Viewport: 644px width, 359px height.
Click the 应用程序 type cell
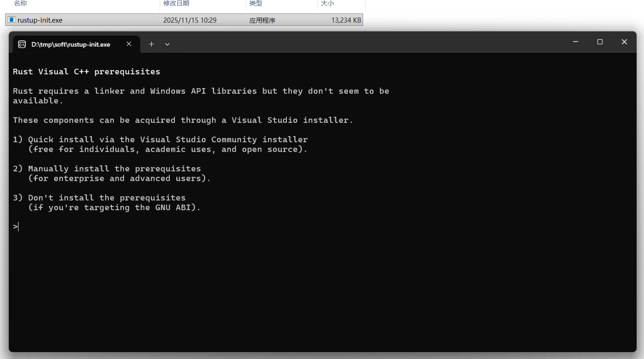click(x=262, y=20)
